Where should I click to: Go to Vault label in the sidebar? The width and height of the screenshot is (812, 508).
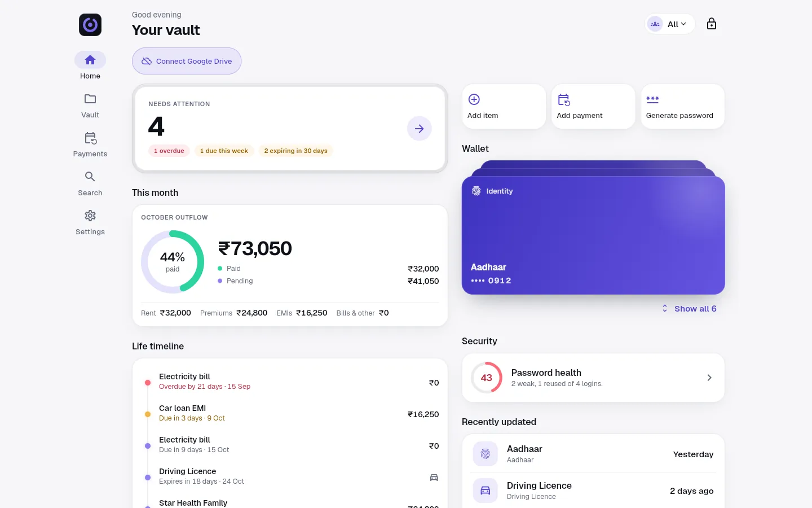(90, 115)
